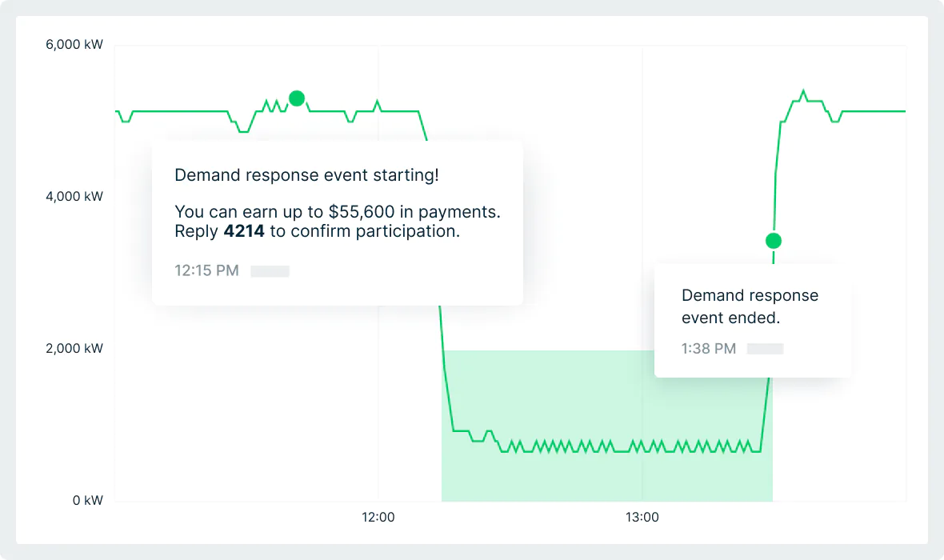Select the '0 kW' axis label

click(x=88, y=500)
